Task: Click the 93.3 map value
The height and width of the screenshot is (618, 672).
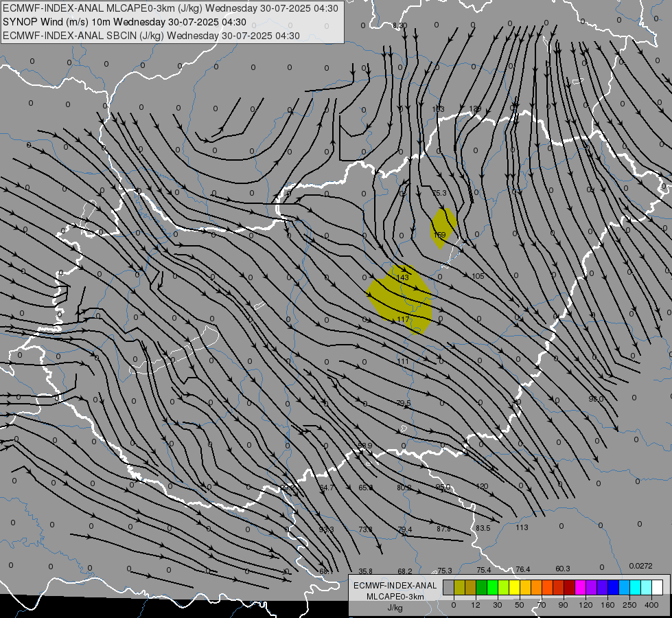Action: pos(326,529)
